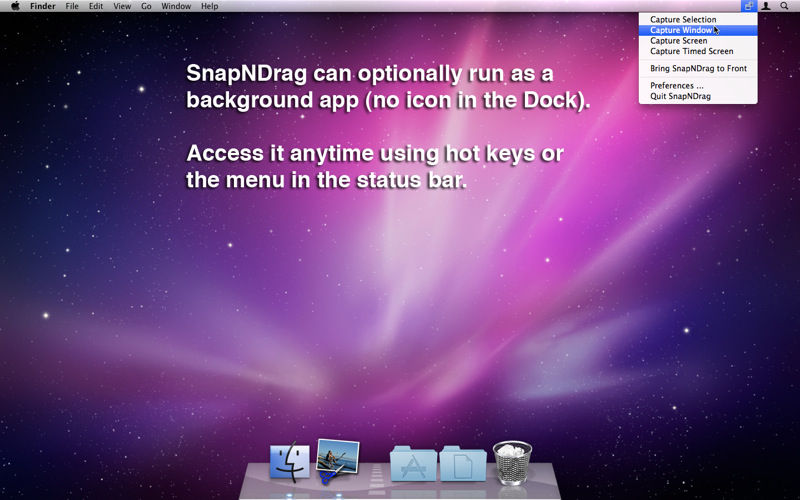Viewport: 800px width, 500px height.
Task: Choose Capture Screen from the menu
Action: click(698, 41)
